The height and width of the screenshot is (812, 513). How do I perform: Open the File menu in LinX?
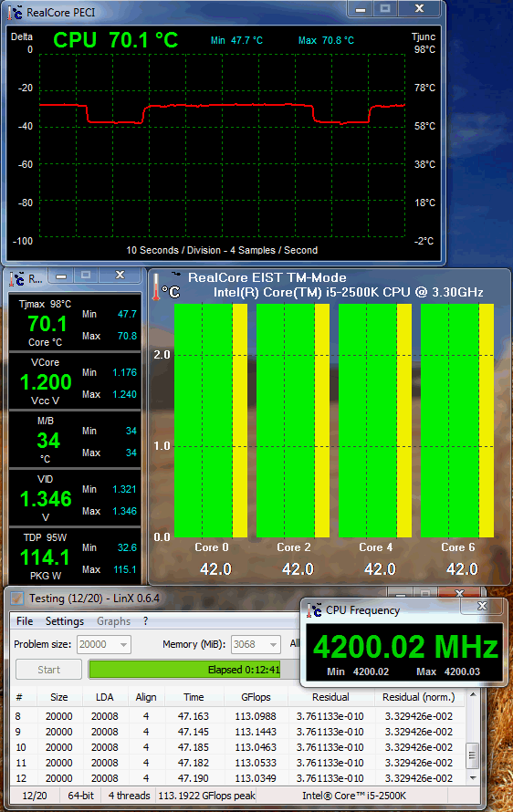pos(25,621)
